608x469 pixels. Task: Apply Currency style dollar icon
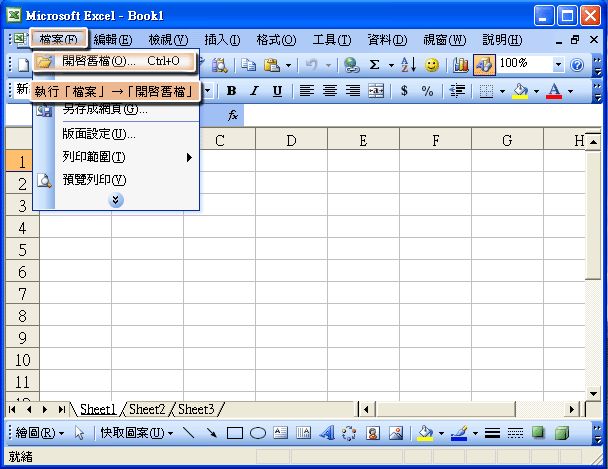click(404, 91)
